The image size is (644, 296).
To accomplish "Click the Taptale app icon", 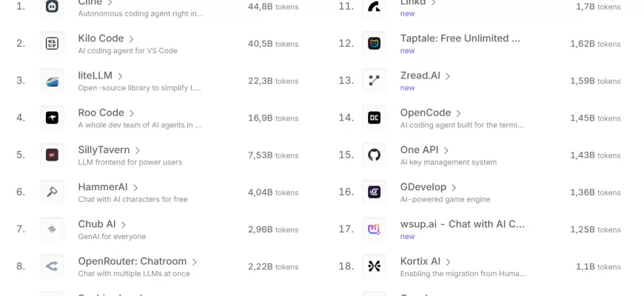I will coord(374,44).
